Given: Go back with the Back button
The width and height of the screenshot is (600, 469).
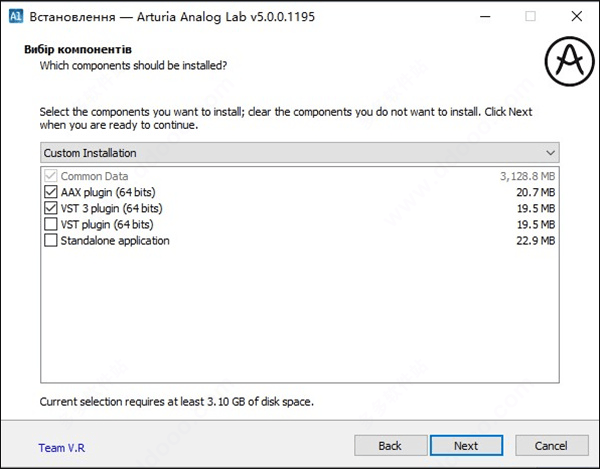Looking at the screenshot, I should tap(389, 445).
